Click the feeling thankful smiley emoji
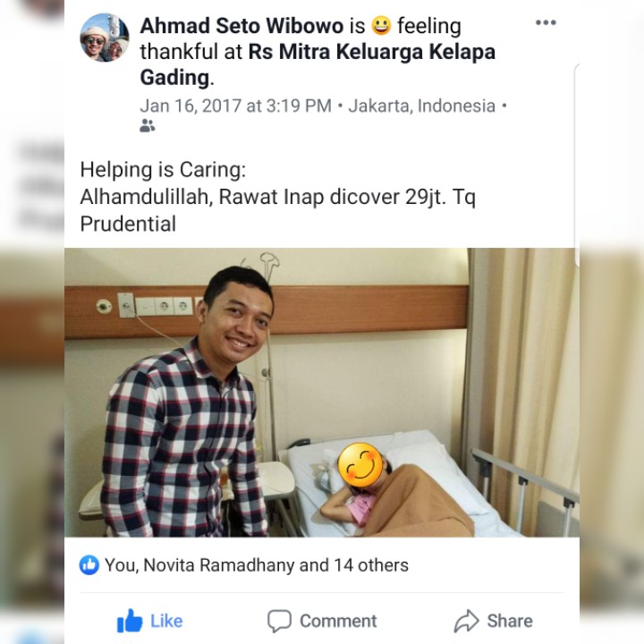Screen dimensions: 644x644 [382, 25]
